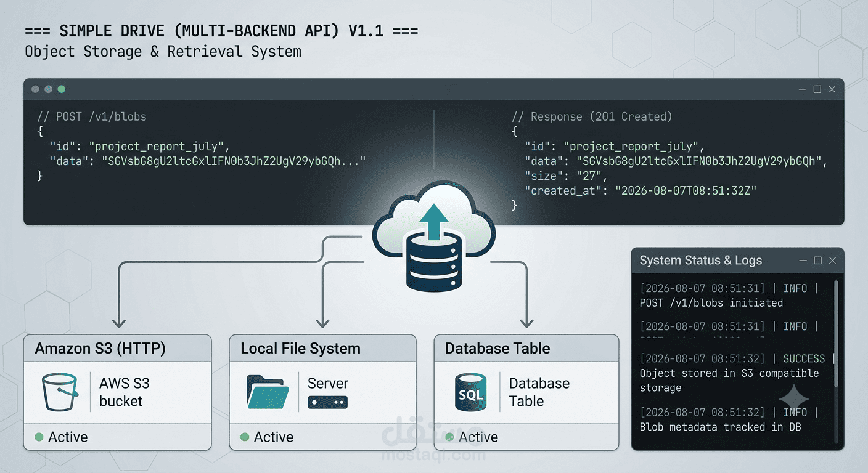Click the 'System Status & Logs' window title
Viewport: 868px width, 473px height.
click(x=701, y=261)
